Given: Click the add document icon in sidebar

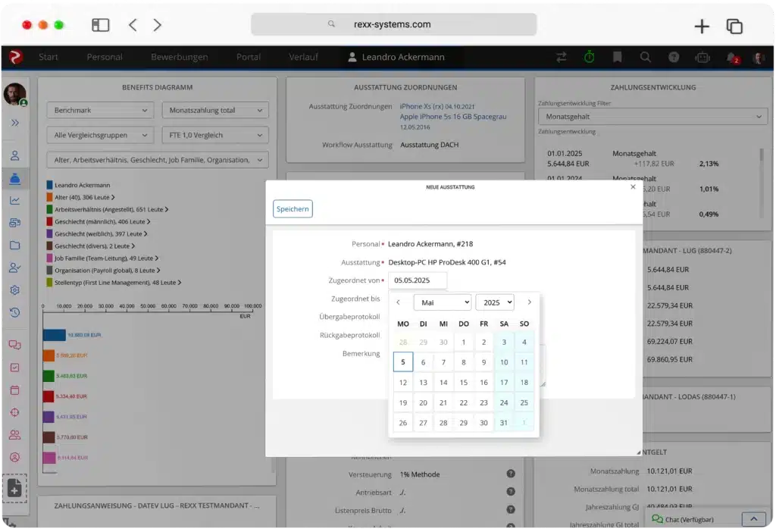Looking at the screenshot, I should pos(14,489).
